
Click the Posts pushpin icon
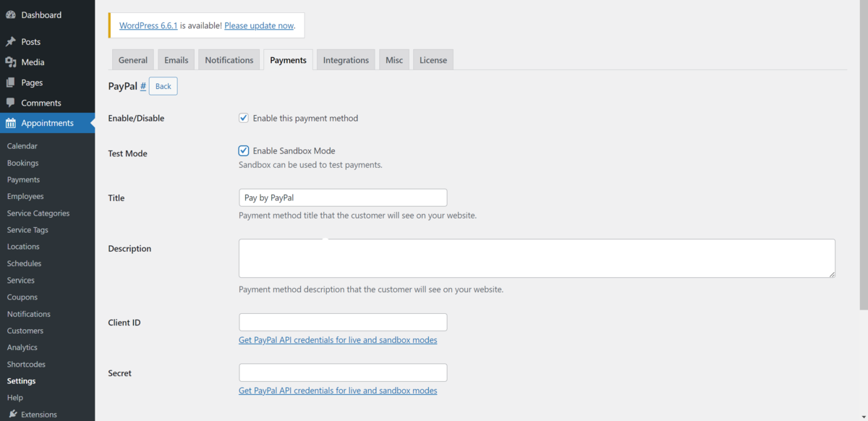point(11,42)
